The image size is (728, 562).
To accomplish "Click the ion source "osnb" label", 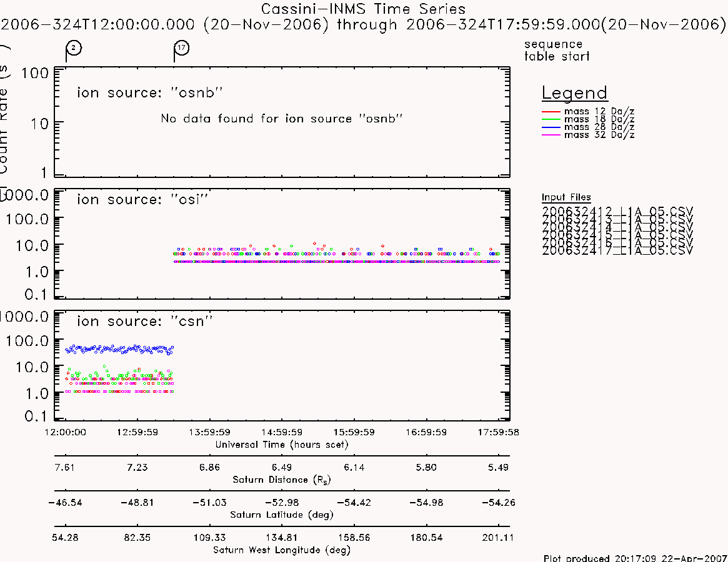I will pos(149,92).
